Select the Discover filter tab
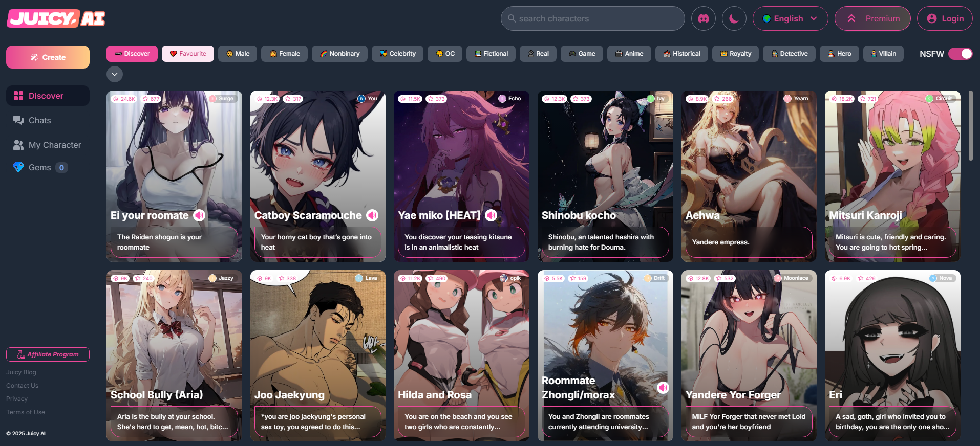The width and height of the screenshot is (980, 446). pos(132,54)
